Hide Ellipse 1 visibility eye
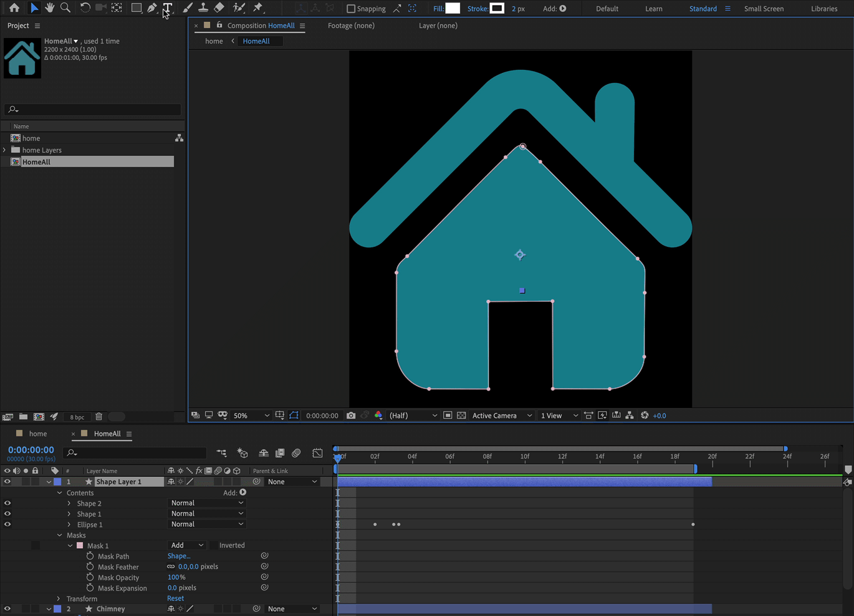854x616 pixels. pyautogui.click(x=7, y=524)
